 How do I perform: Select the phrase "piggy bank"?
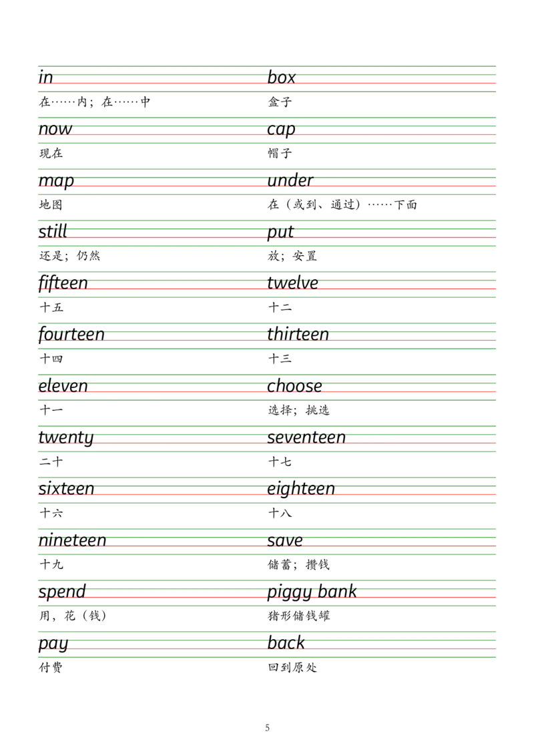coord(312,592)
